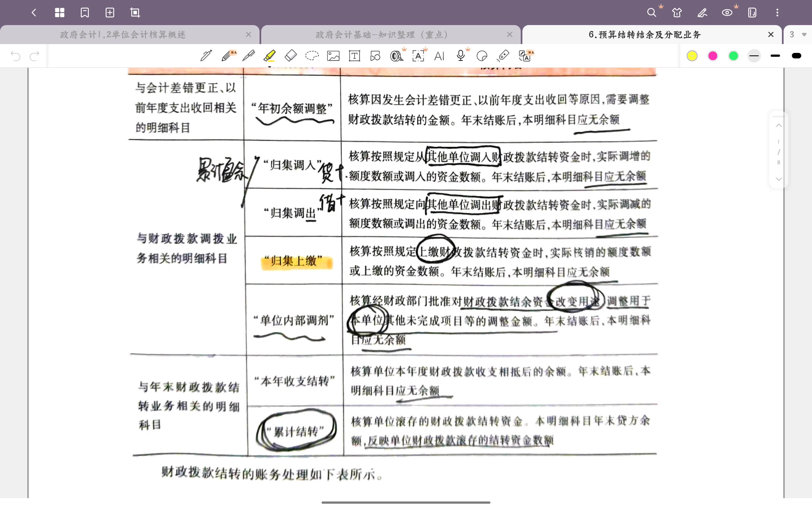Select the text box tool
Screen dimensions: 812x507
(354, 56)
